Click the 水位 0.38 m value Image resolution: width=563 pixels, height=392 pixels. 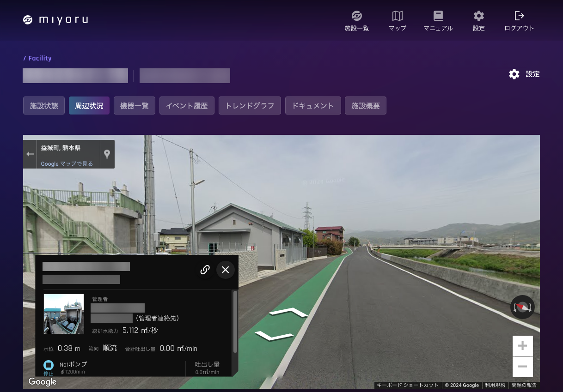pyautogui.click(x=69, y=348)
